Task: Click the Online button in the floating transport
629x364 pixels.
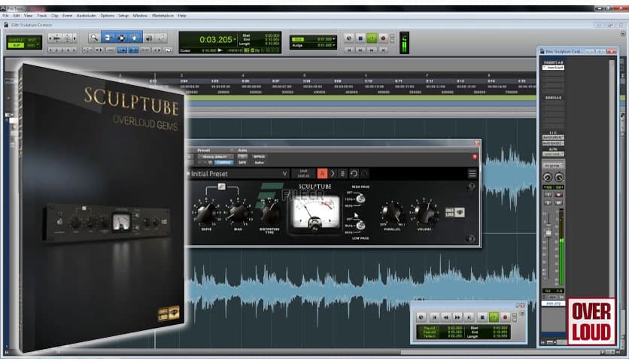Action: click(x=421, y=317)
